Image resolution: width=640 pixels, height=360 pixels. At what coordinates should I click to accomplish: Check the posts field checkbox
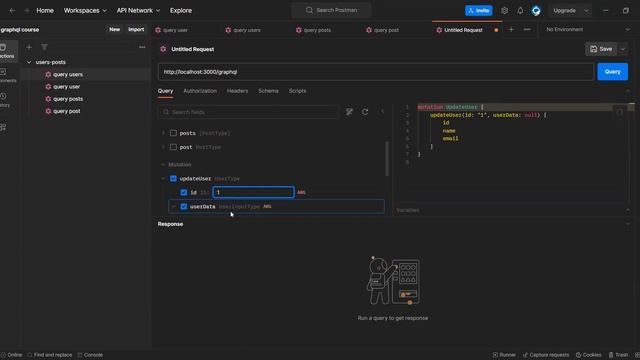click(x=173, y=133)
